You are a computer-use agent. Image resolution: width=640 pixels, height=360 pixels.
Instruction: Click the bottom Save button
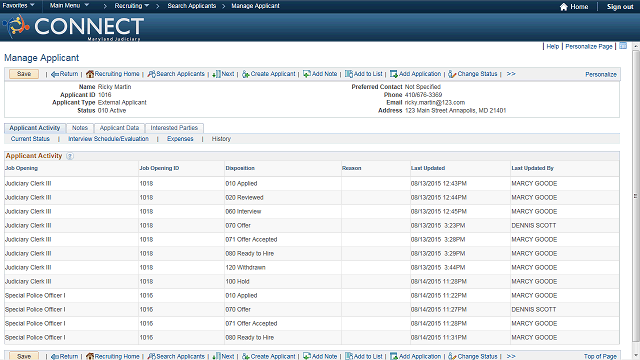coord(24,356)
